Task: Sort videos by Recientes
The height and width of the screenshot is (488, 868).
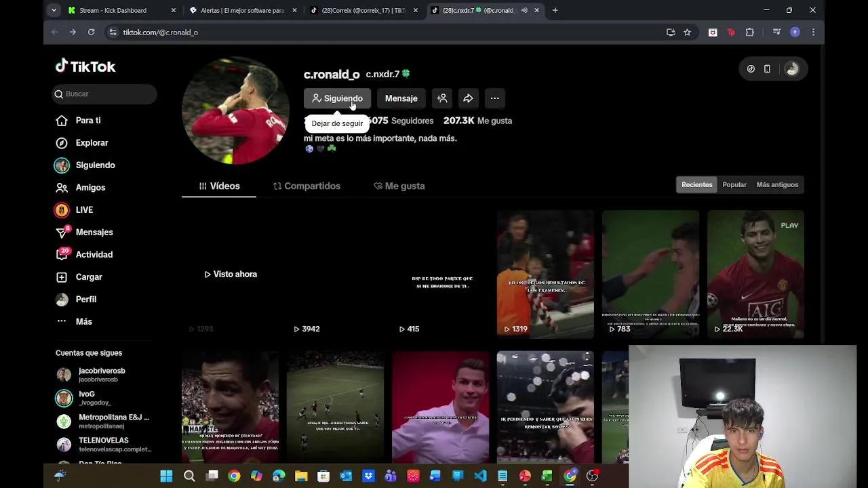Action: point(697,185)
